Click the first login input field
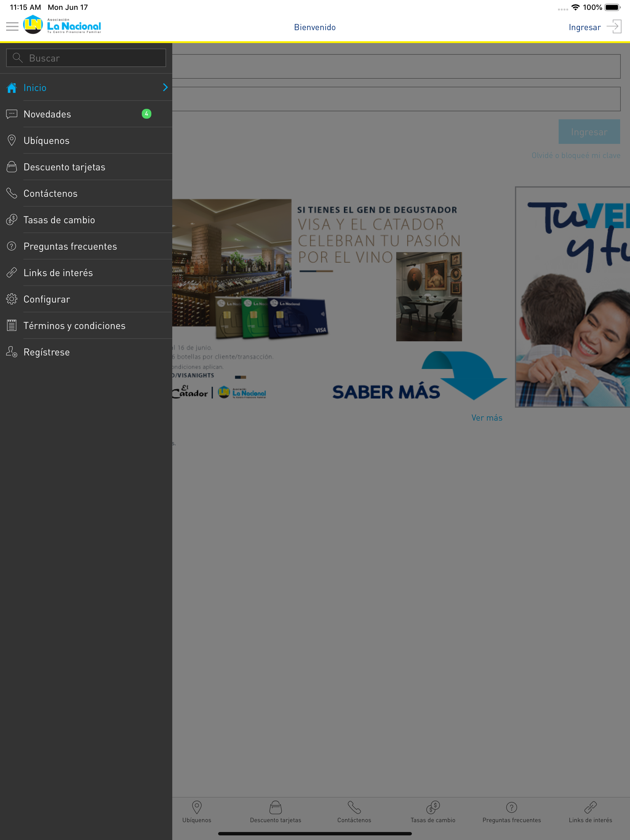Screen dimensions: 630x840 (396, 66)
